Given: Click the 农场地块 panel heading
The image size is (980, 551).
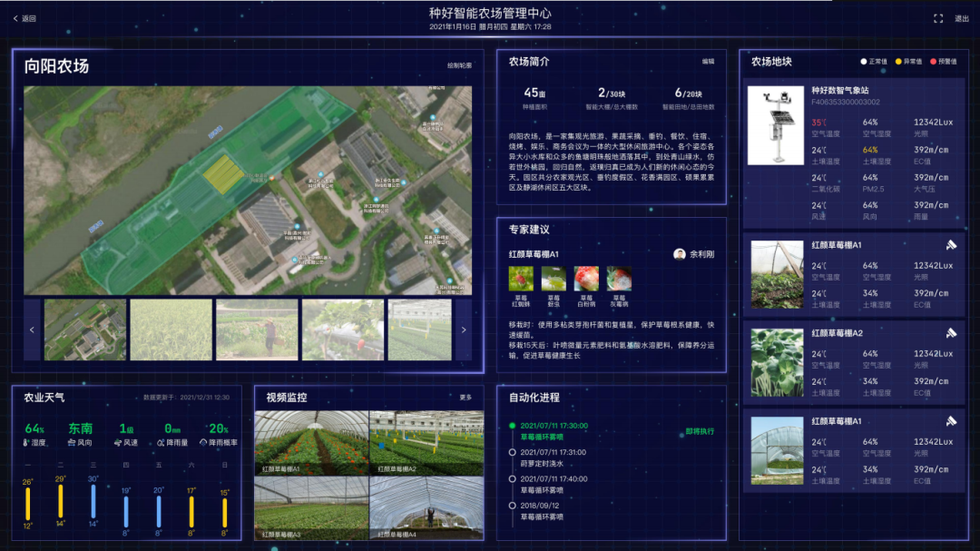Looking at the screenshot, I should pyautogui.click(x=771, y=62).
